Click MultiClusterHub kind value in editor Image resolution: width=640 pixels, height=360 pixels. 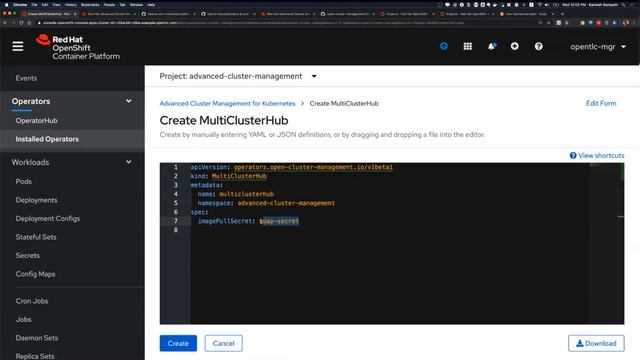tap(239, 176)
